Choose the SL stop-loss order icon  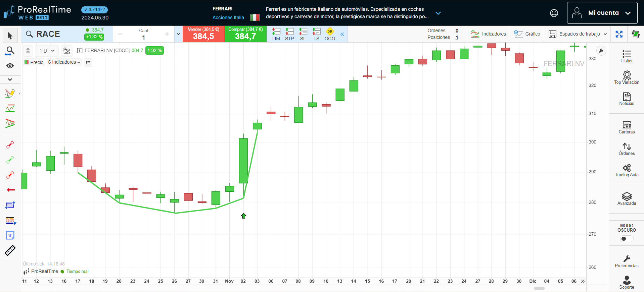tap(303, 34)
